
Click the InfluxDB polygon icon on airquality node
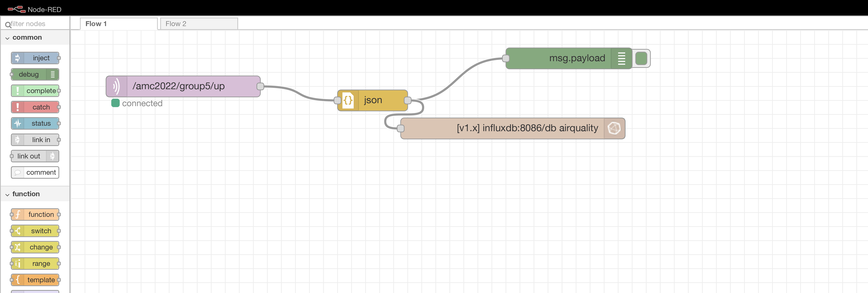[614, 128]
